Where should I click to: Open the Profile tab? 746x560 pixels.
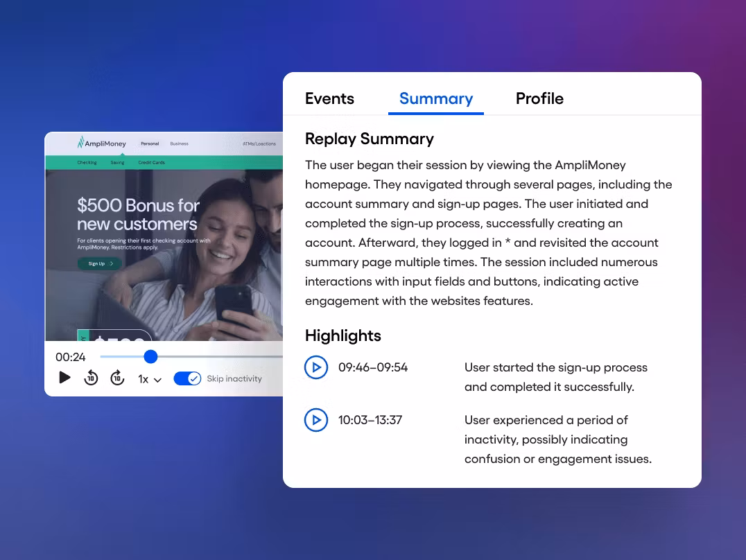pos(539,98)
